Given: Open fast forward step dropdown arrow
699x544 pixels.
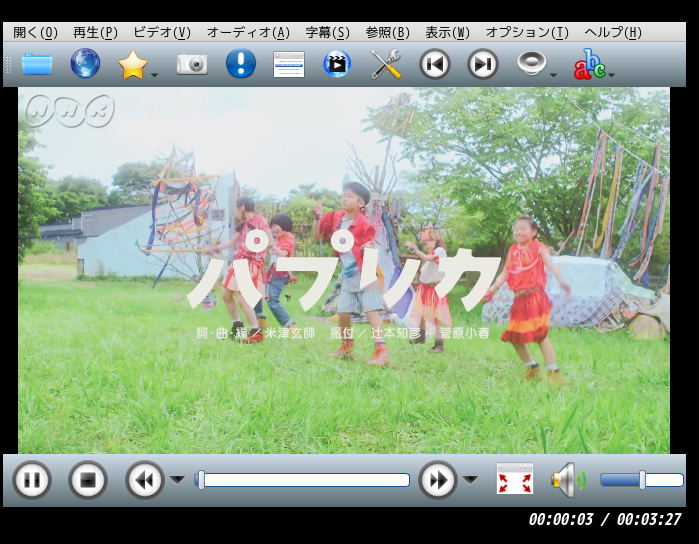Looking at the screenshot, I should pyautogui.click(x=470, y=480).
